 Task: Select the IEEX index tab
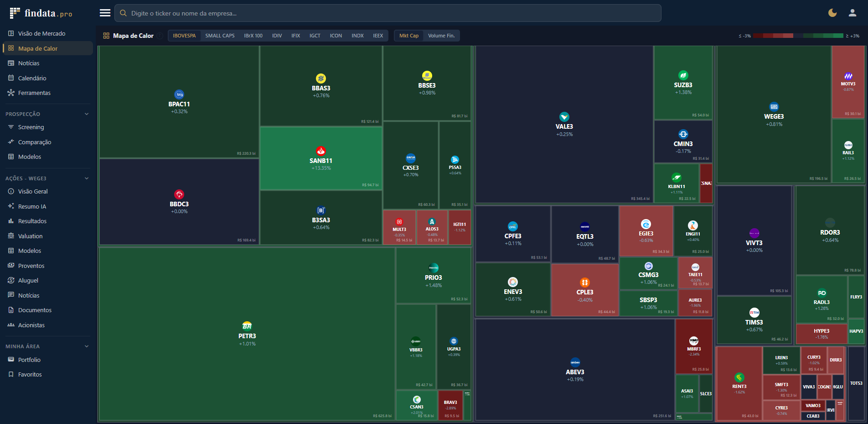378,36
